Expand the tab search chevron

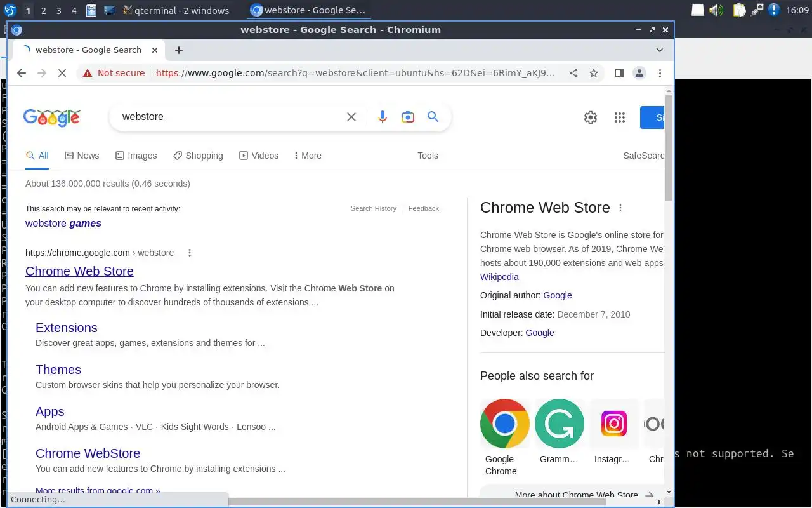click(660, 50)
